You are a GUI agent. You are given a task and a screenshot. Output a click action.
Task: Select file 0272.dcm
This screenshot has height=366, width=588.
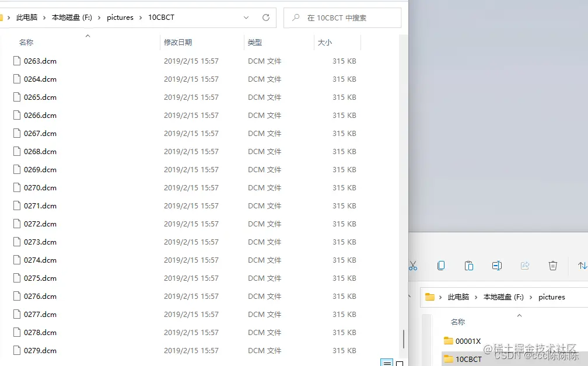[40, 224]
